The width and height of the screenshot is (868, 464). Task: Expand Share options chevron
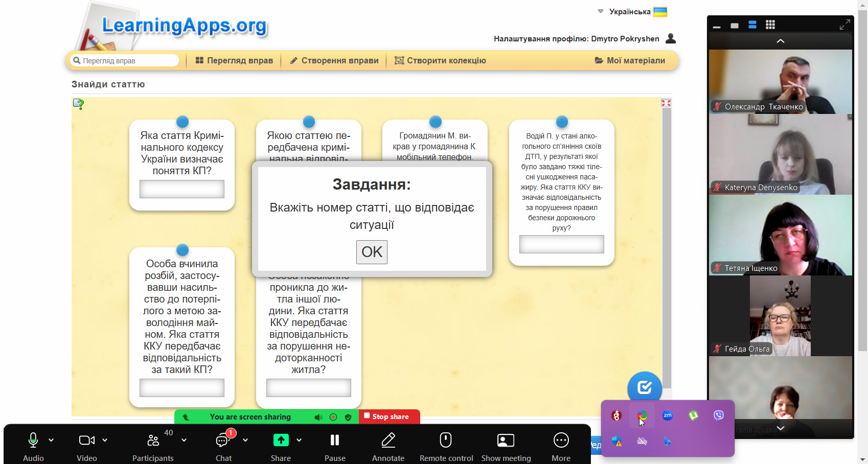299,440
